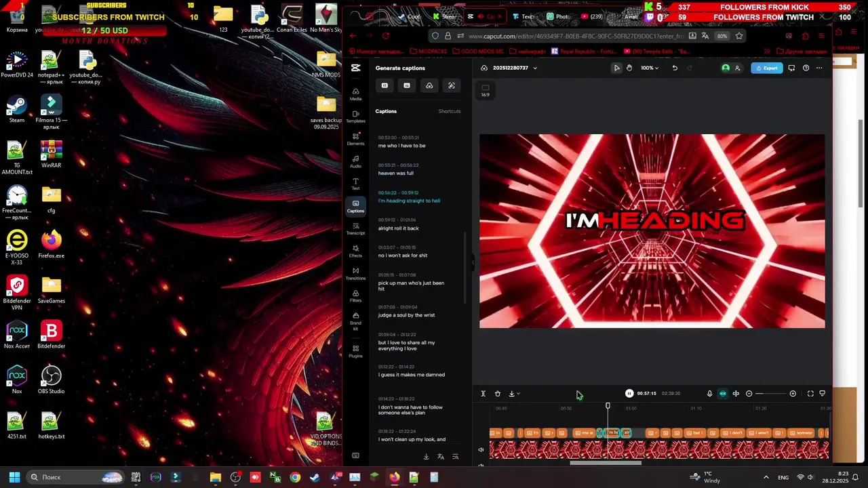The height and width of the screenshot is (488, 868).
Task: Open the Media panel in CapCut sidebar
Action: tap(355, 94)
